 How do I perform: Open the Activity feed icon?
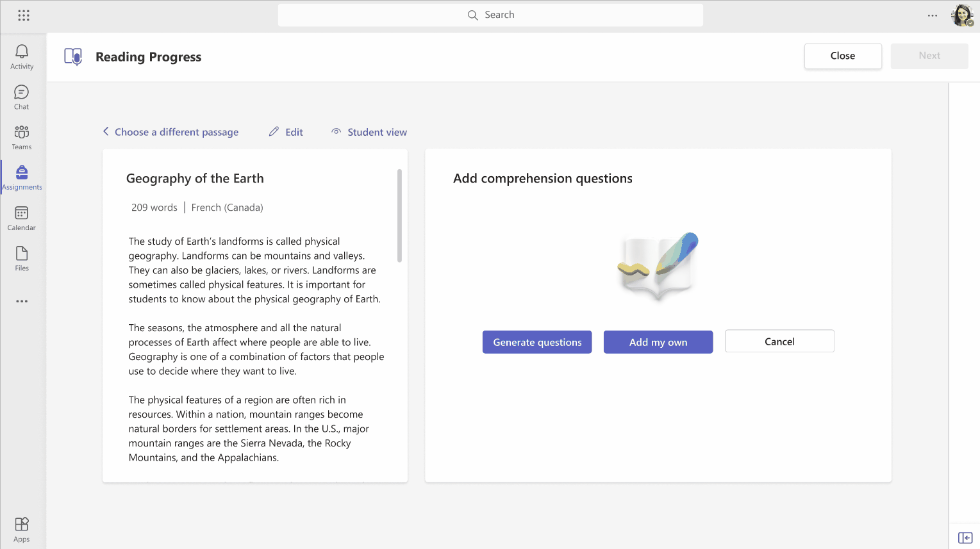coord(21,53)
